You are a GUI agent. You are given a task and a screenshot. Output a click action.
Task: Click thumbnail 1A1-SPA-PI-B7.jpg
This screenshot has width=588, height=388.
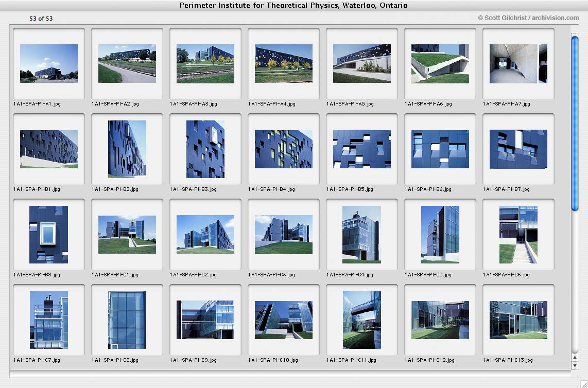pos(518,149)
